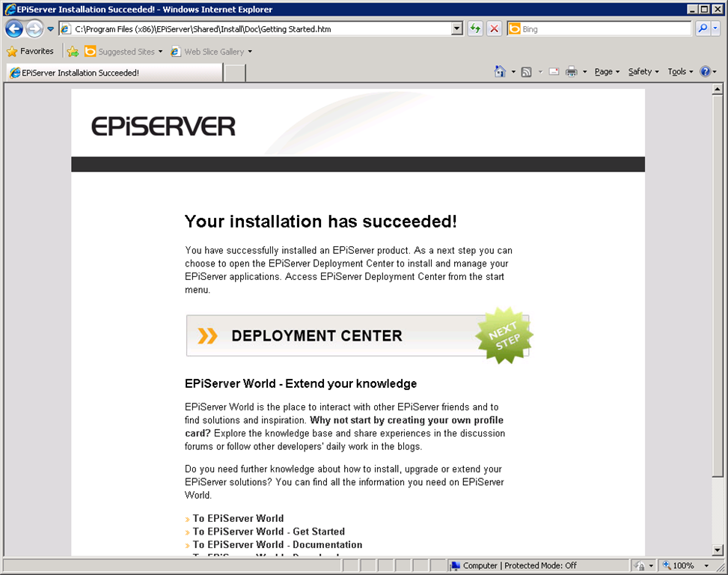Click the Forward navigation arrow
This screenshot has width=728, height=575.
coord(34,28)
